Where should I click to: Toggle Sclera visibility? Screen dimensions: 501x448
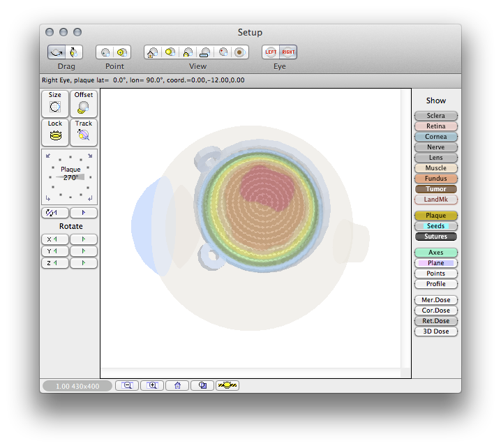click(x=436, y=115)
